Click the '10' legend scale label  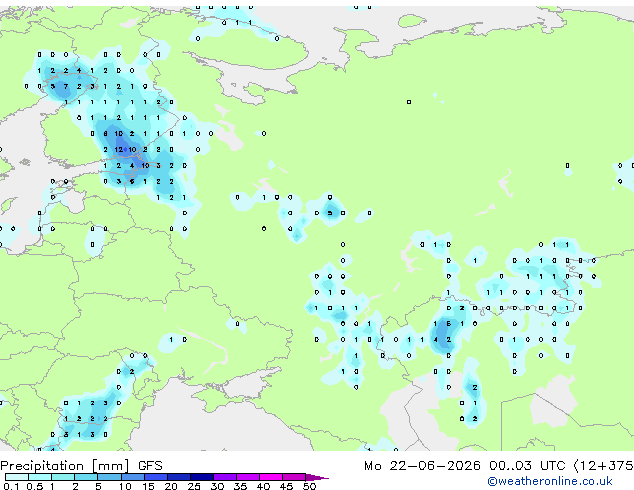click(125, 486)
